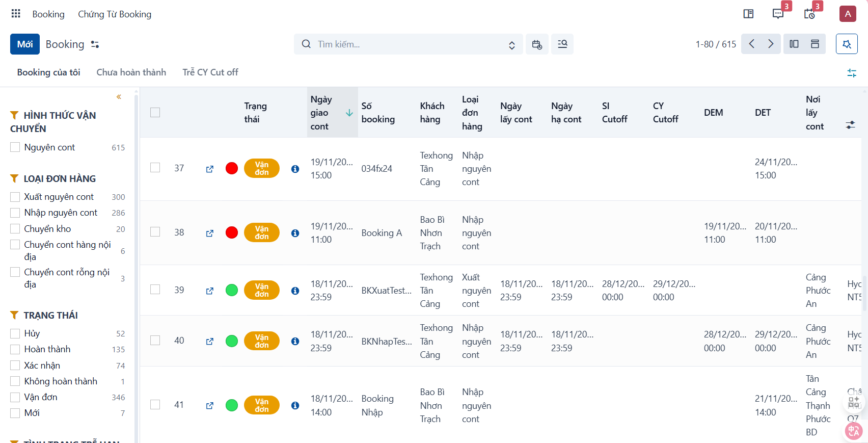Click the Mới button to create booking
Image resolution: width=868 pixels, height=443 pixels.
(x=25, y=44)
